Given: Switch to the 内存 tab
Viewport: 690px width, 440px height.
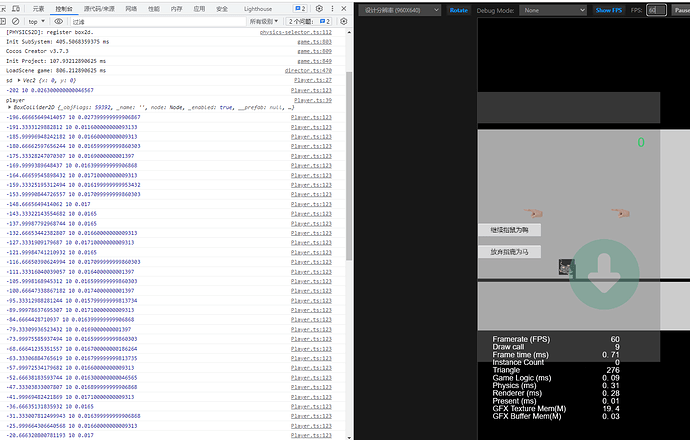Looking at the screenshot, I should 176,9.
